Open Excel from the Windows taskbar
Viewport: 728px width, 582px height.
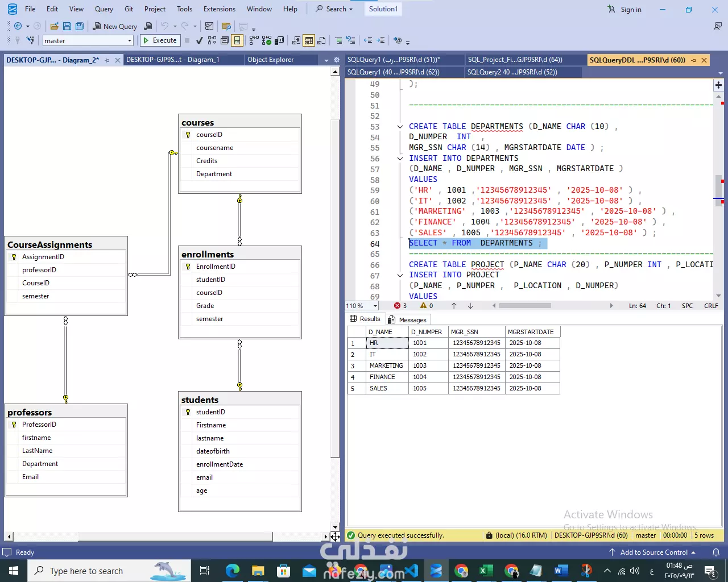[x=486, y=571]
